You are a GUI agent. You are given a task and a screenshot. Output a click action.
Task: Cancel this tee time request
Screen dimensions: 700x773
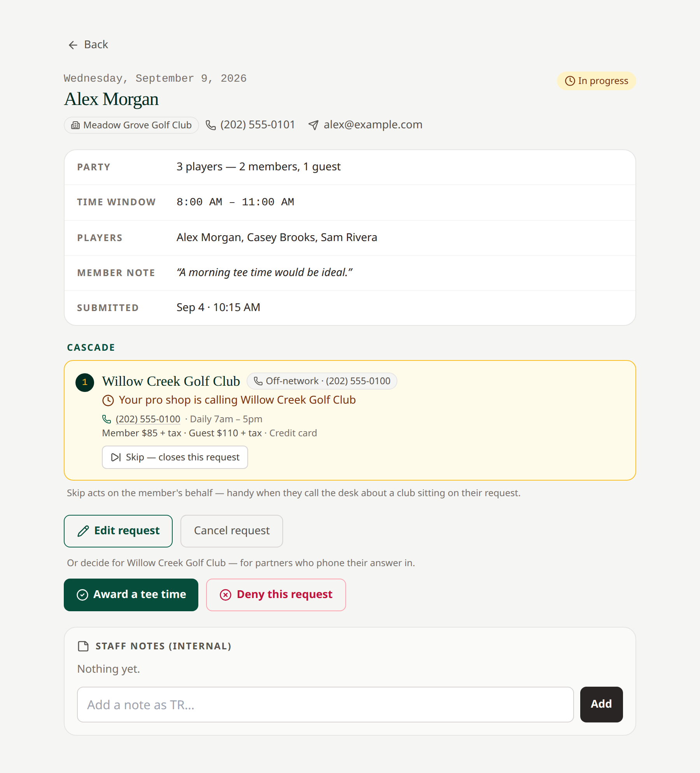click(x=232, y=531)
